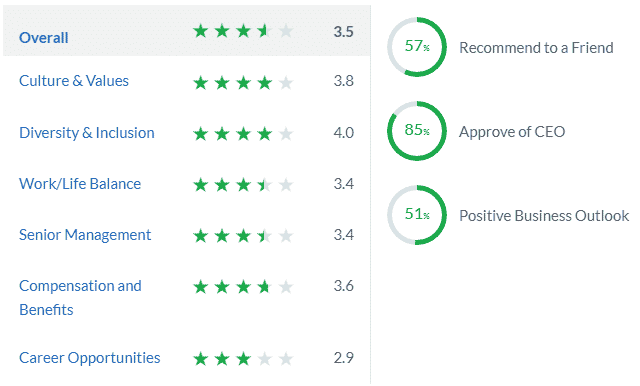Viewport: 640px width, 386px height.
Task: View Senior Management rating details
Action: [85, 235]
